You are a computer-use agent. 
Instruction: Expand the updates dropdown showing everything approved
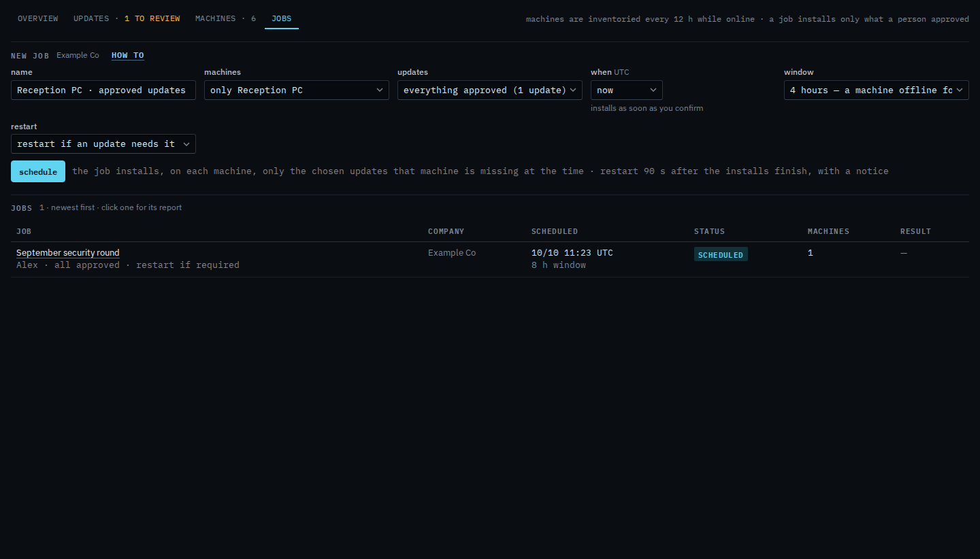point(490,90)
